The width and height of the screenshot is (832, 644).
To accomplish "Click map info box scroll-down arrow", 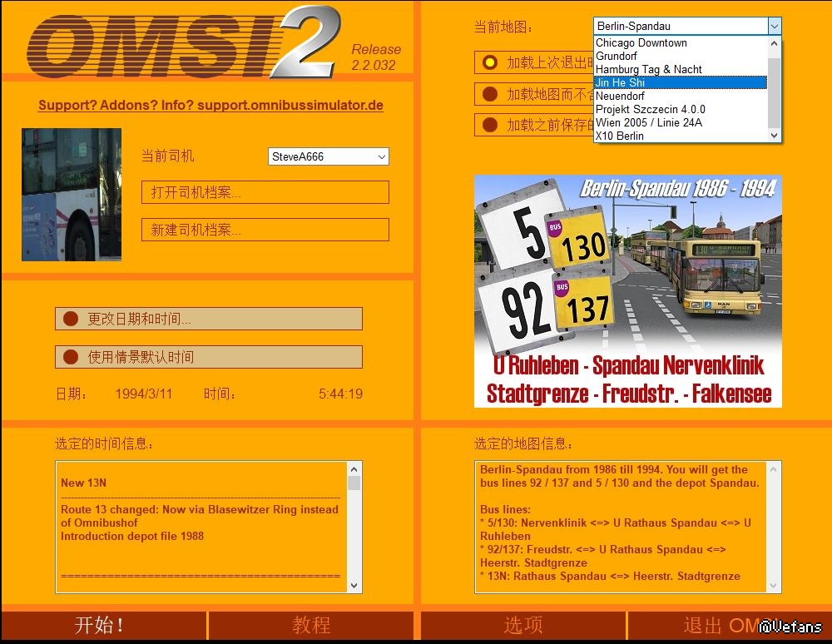I will coord(773,586).
